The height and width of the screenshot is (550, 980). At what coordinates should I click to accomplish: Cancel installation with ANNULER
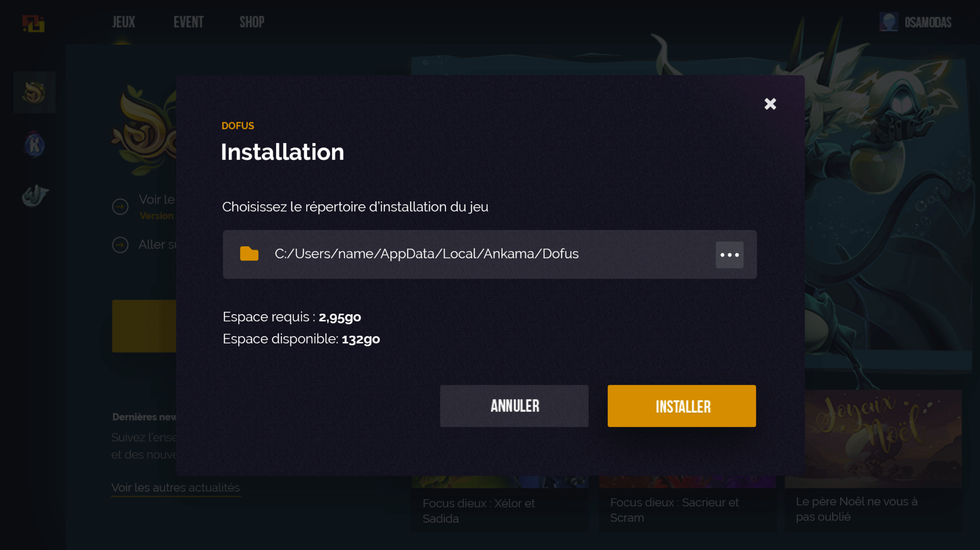click(514, 405)
